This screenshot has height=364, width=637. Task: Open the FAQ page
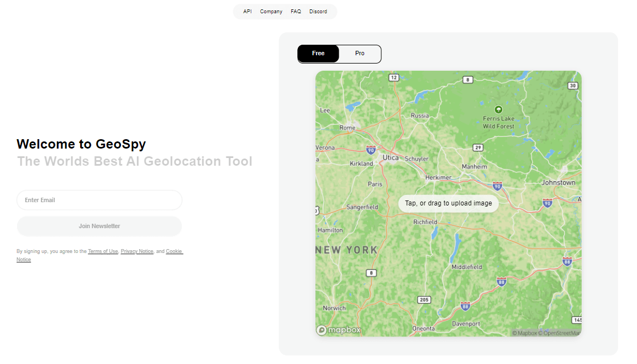[x=296, y=11]
